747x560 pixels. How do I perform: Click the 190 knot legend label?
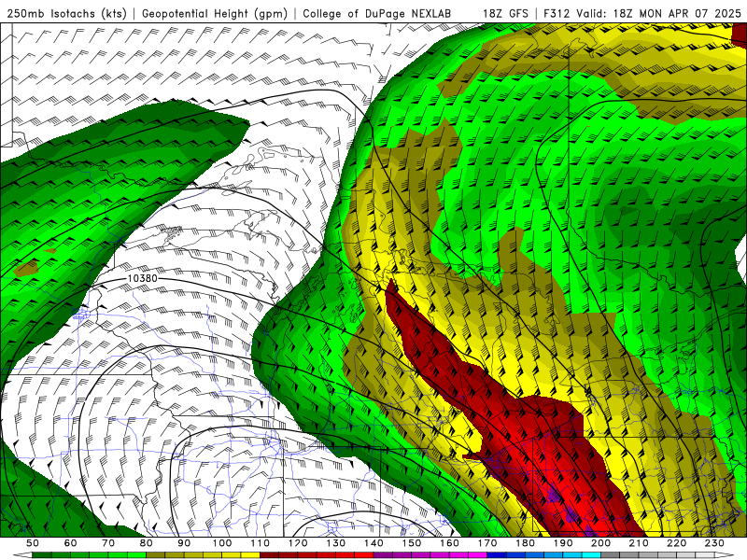(x=563, y=543)
